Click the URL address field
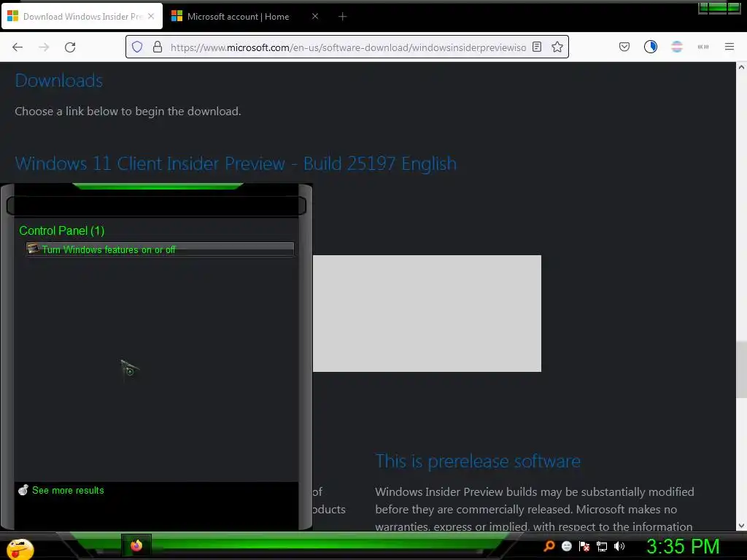 click(348, 47)
